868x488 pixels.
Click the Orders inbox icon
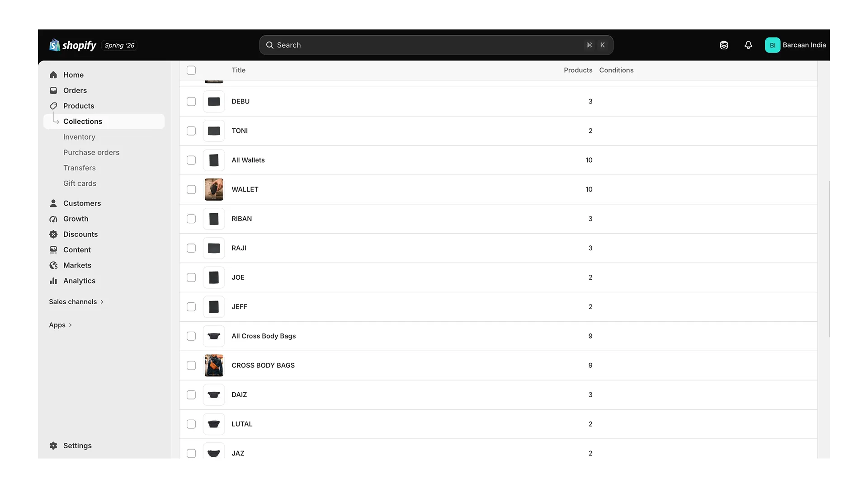tap(53, 90)
